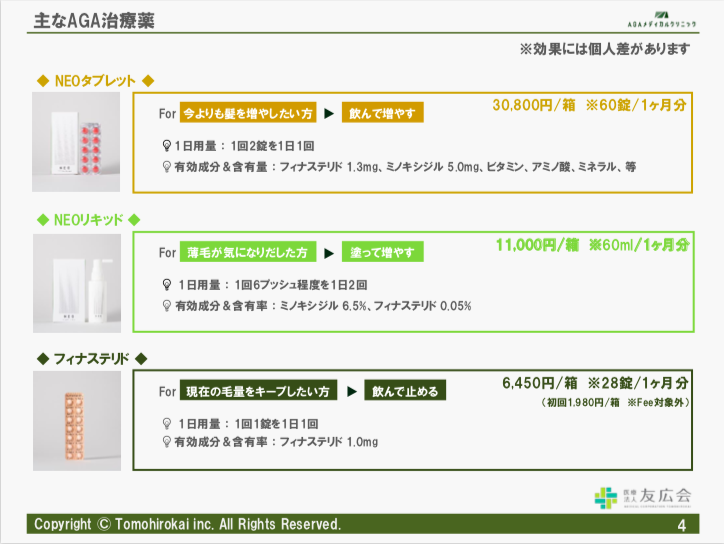The image size is (724, 544).
Task: Click the ingredient text フィナステリド 1.3mg
Action: (x=328, y=167)
